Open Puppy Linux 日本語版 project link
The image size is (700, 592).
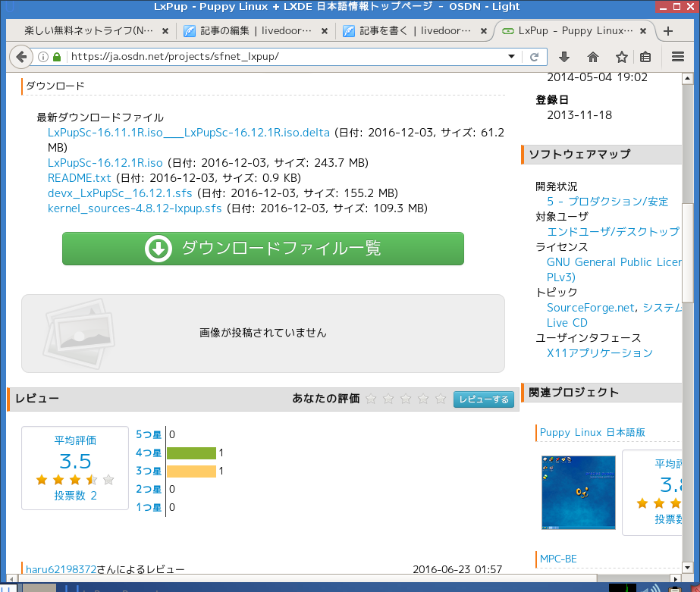(x=592, y=432)
